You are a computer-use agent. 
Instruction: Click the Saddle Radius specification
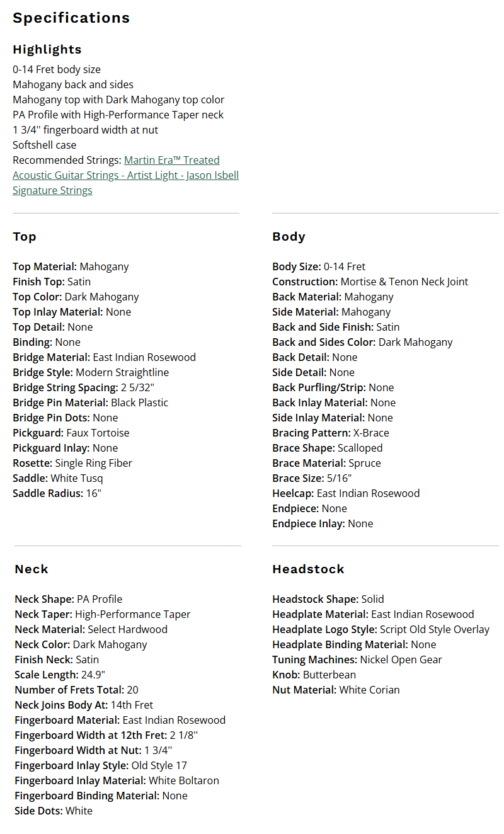coord(57,493)
